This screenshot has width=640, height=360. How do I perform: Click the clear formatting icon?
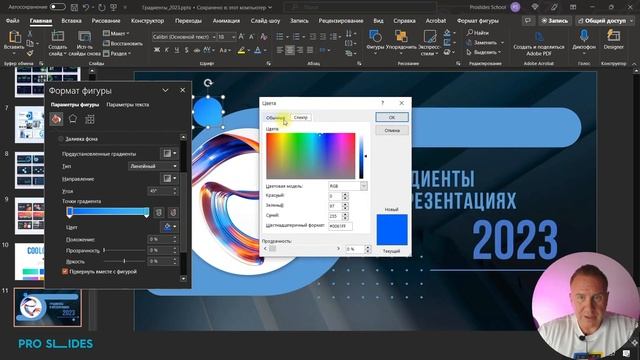pos(264,37)
